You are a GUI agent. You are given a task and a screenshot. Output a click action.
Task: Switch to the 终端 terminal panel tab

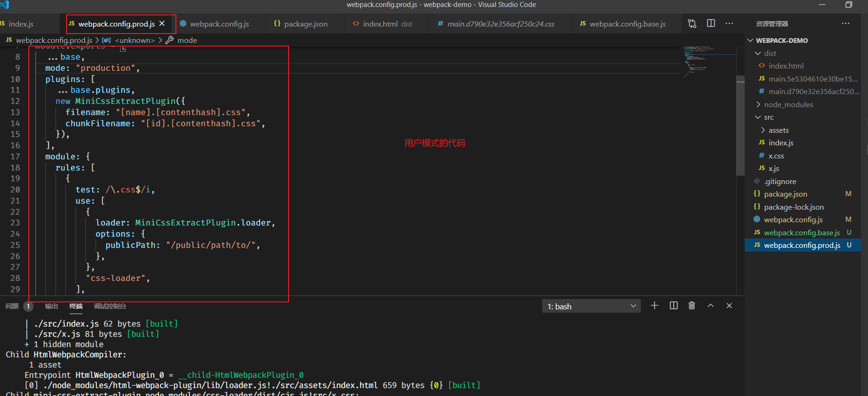click(76, 306)
